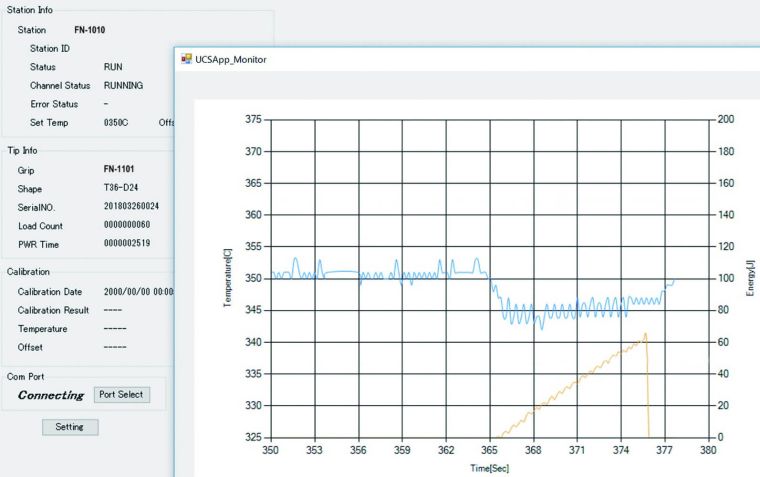Click the PWR Time value 0000002519

click(x=133, y=244)
